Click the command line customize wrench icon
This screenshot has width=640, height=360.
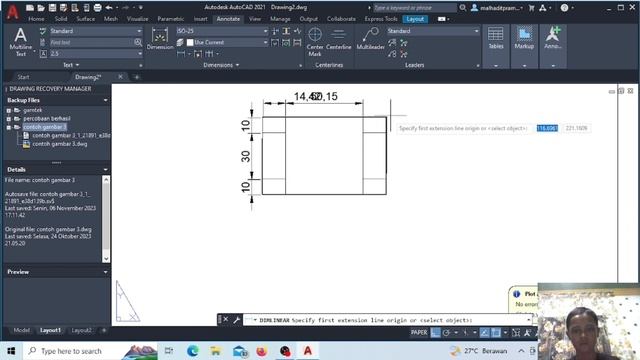click(x=236, y=320)
